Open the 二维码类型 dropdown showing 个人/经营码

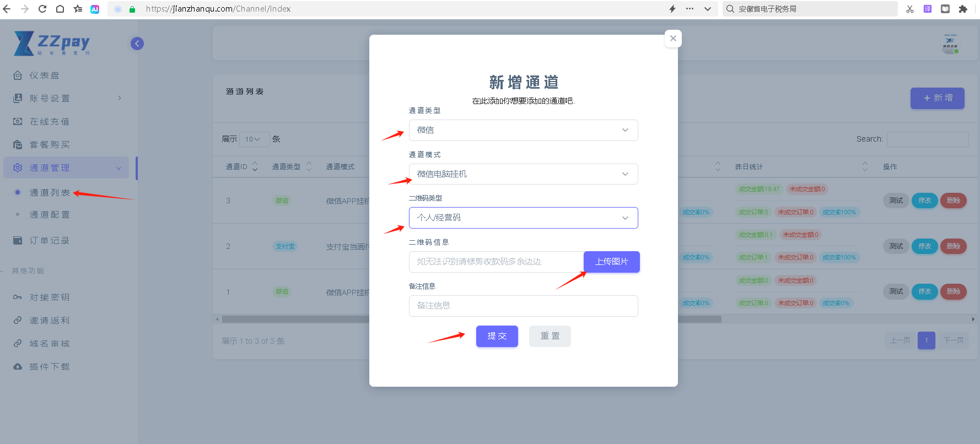click(524, 218)
